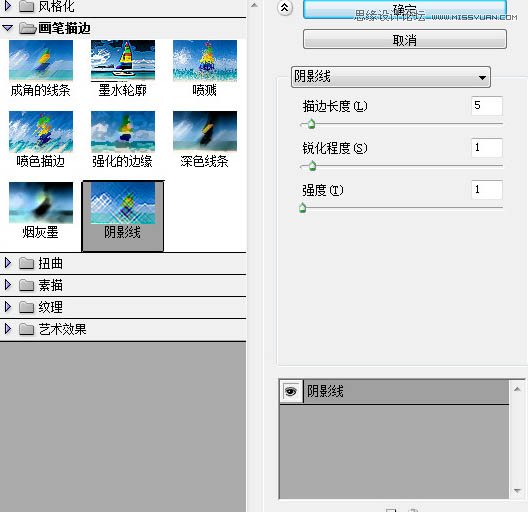Select the 烟灰墨 filter thumbnail
Viewport: 528px width, 512px height.
click(x=41, y=203)
